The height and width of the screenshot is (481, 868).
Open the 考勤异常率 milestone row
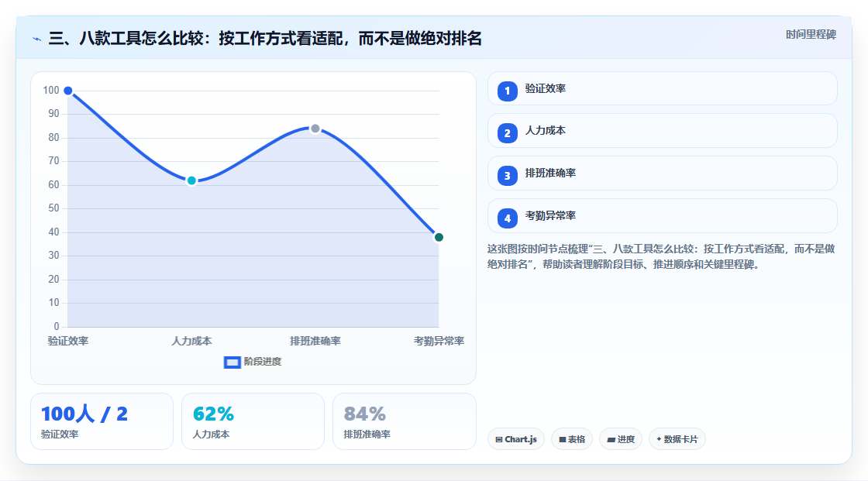[662, 216]
